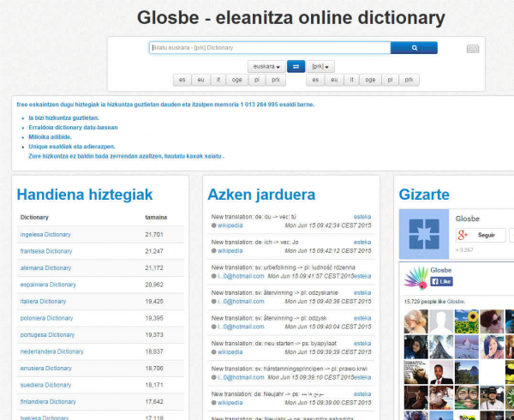Expand the euskara source language dropdown
Screen dimensions: 514x420
266,66
